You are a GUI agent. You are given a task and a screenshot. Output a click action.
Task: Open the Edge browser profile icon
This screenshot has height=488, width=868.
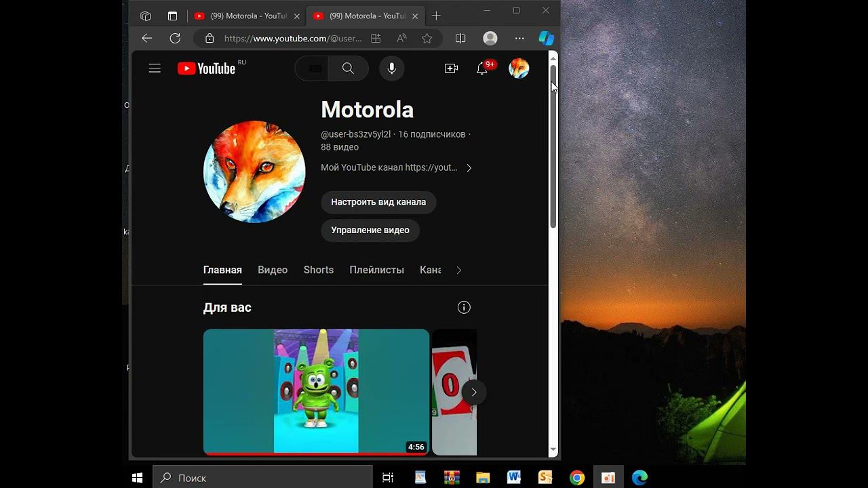pyautogui.click(x=490, y=39)
